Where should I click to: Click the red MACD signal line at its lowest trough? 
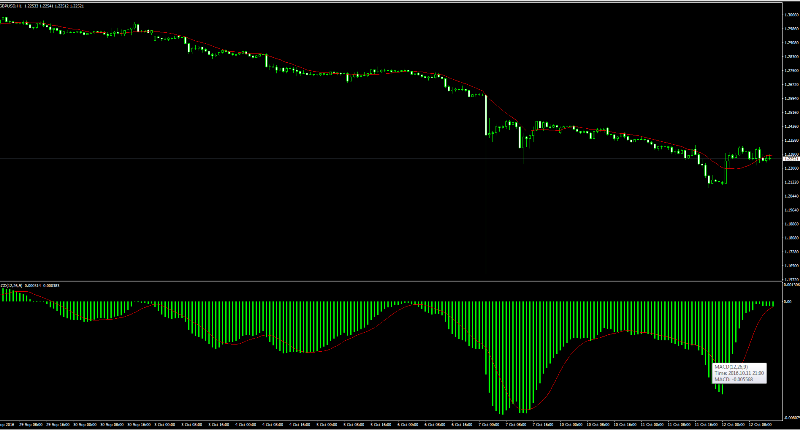click(x=524, y=411)
